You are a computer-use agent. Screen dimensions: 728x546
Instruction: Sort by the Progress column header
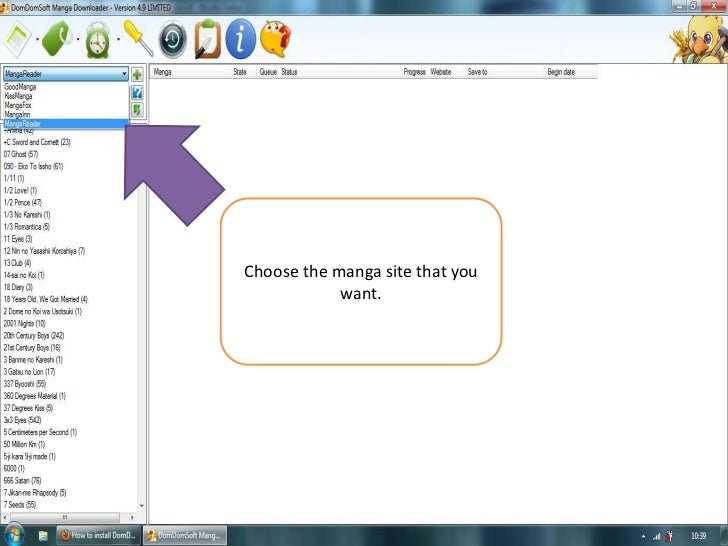415,72
